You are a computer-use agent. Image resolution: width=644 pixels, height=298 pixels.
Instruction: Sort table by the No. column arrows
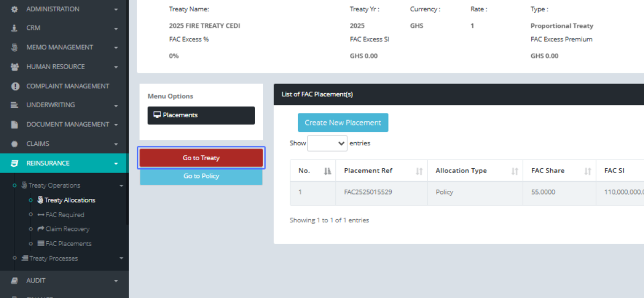[327, 171]
